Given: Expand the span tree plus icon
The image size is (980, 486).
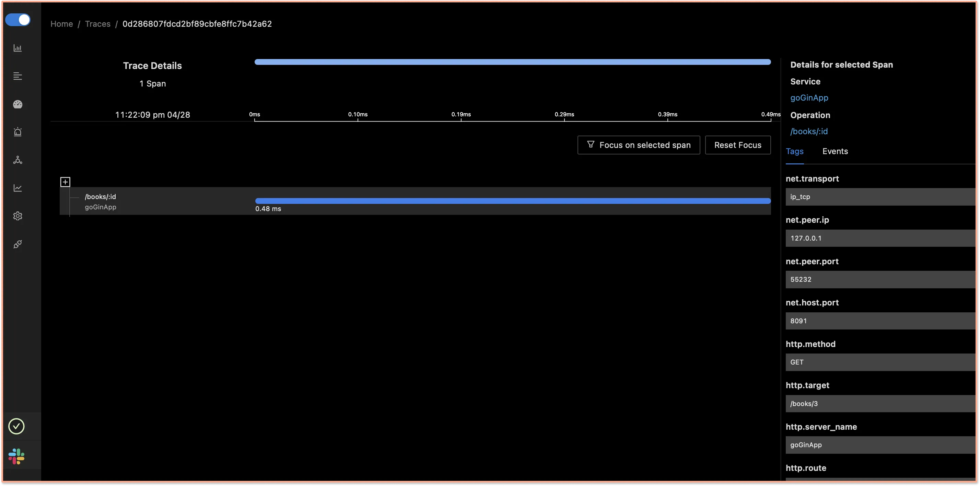Looking at the screenshot, I should [x=65, y=182].
